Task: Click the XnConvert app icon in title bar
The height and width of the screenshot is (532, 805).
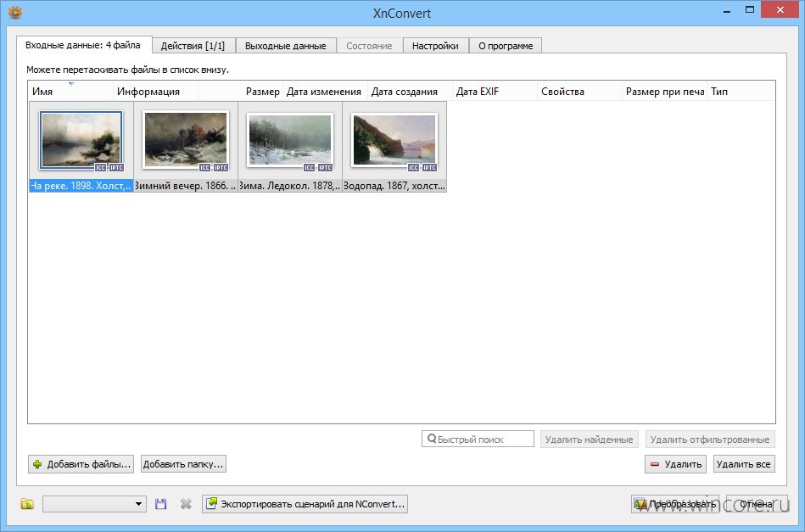Action: [x=15, y=12]
